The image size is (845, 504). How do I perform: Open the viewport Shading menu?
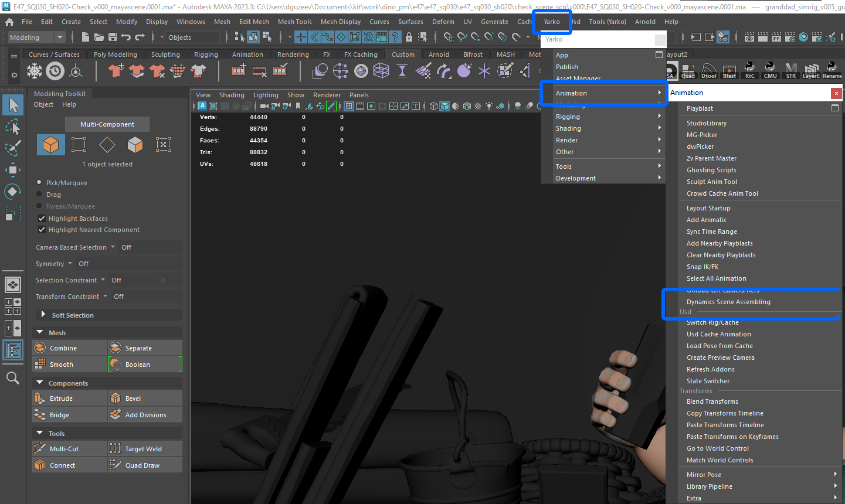232,95
